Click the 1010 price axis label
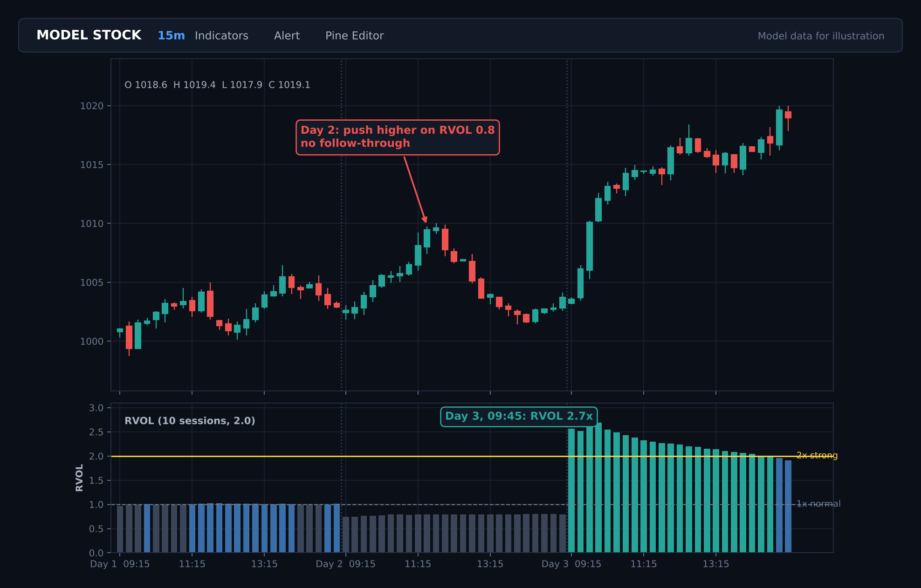The height and width of the screenshot is (588, 921). point(92,224)
